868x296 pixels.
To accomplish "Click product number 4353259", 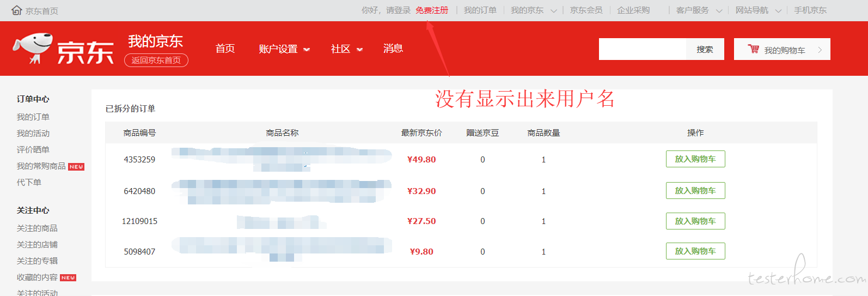I will (139, 160).
